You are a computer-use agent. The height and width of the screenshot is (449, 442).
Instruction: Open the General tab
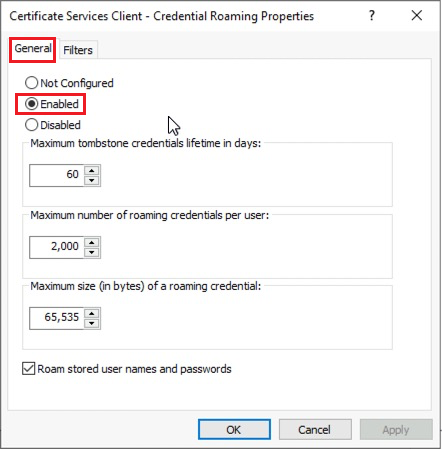[x=33, y=49]
